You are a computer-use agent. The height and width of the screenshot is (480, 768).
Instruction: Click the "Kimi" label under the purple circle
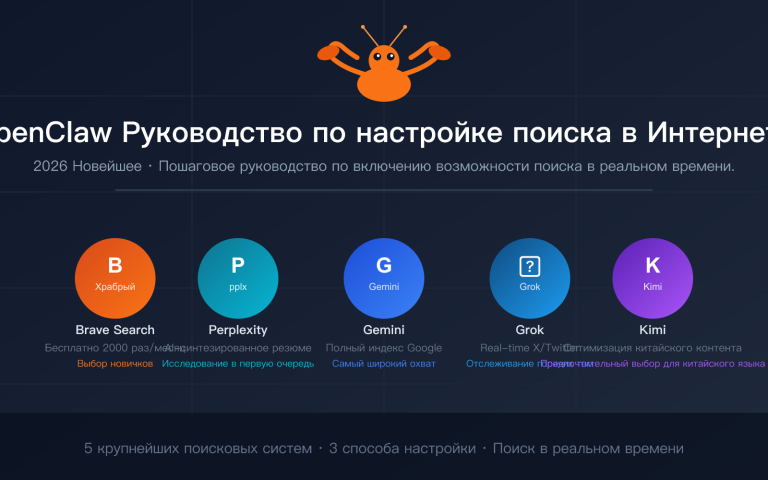[653, 330]
